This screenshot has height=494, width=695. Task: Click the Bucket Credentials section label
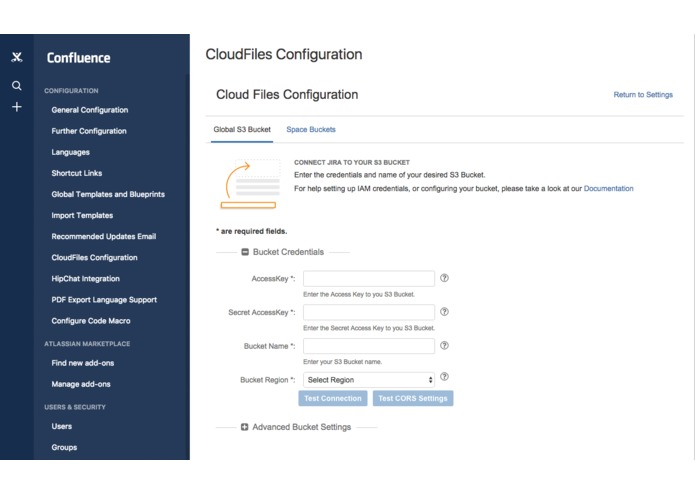[288, 252]
